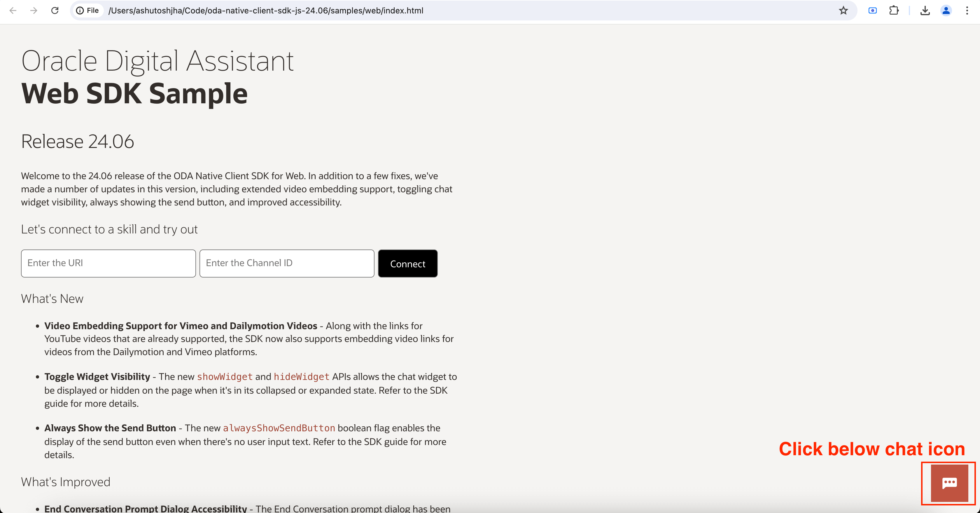Viewport: 980px width, 513px height.
Task: Go forward using browser forward arrow
Action: [x=34, y=11]
